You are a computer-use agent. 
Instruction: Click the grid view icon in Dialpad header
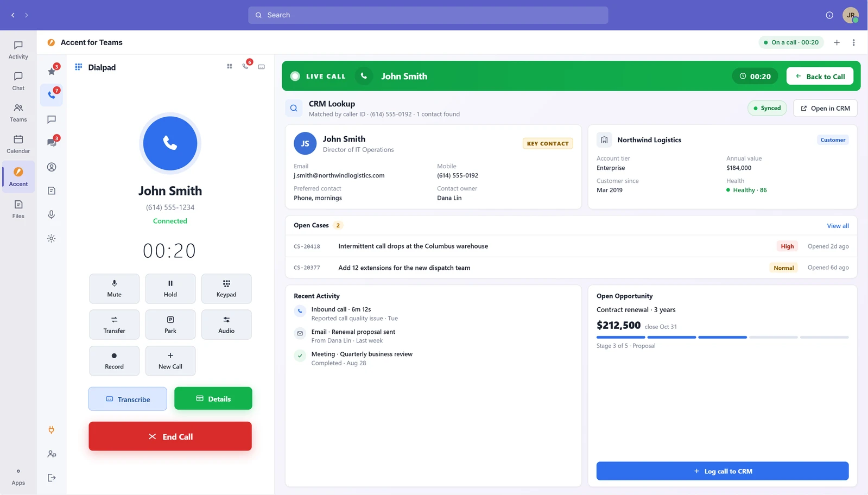tap(230, 66)
